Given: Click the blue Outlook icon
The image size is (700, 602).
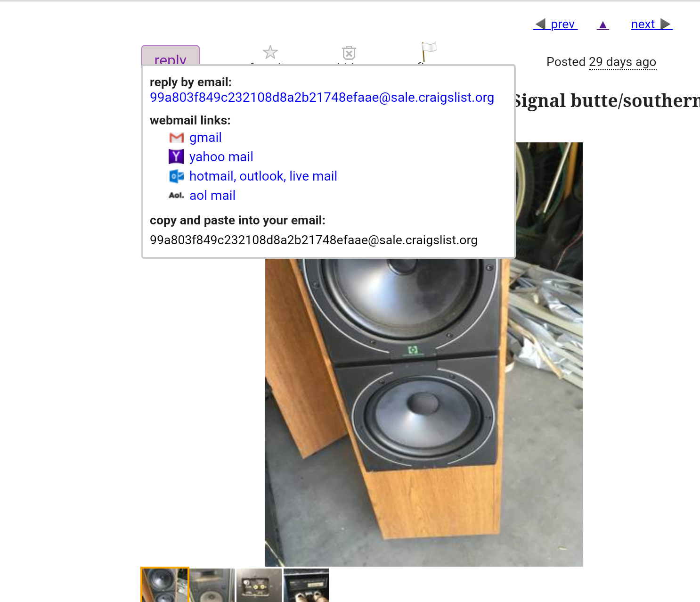Looking at the screenshot, I should (x=176, y=176).
